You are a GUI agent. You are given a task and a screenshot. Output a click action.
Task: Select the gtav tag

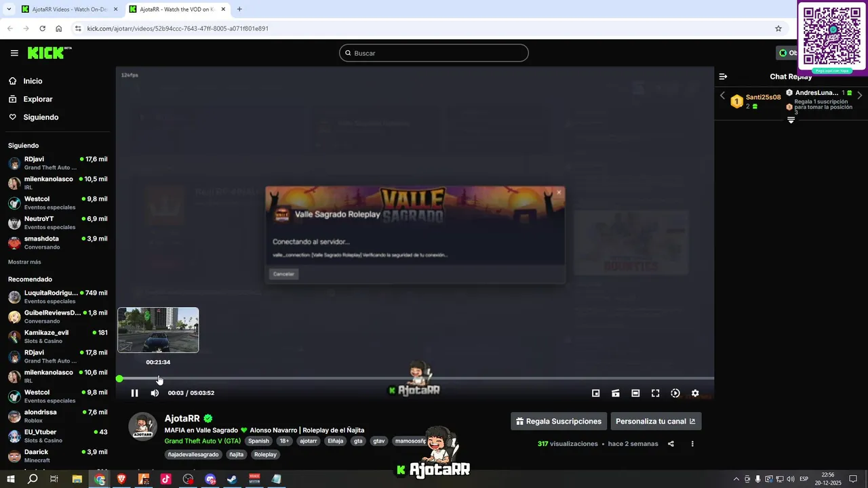[x=379, y=441]
